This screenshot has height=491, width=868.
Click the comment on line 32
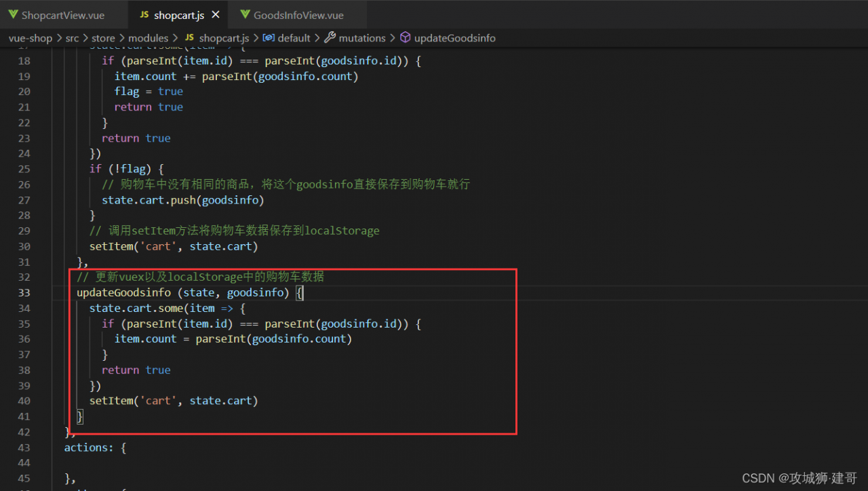[201, 277]
